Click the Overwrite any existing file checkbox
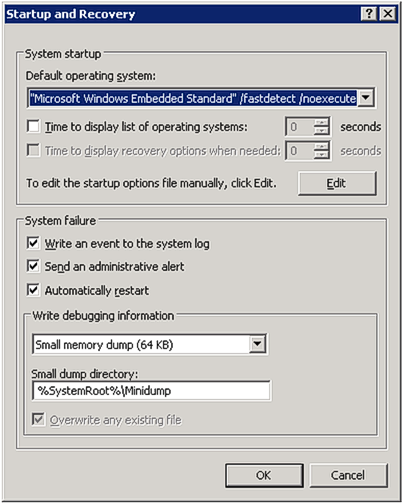Viewport: 403px width, 504px height. click(x=39, y=419)
